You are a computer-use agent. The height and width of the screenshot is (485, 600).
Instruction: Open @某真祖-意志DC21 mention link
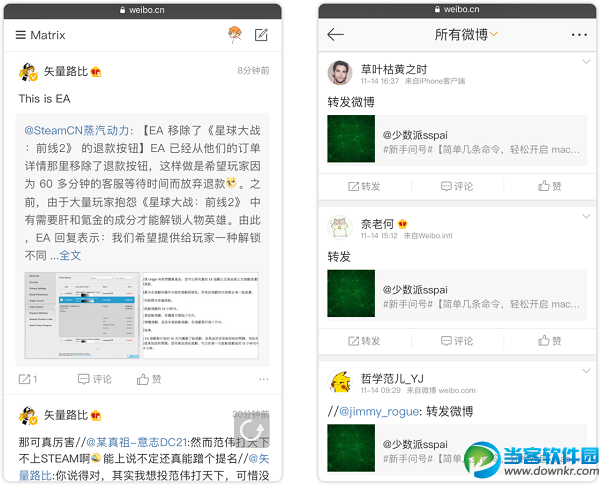[x=136, y=443]
